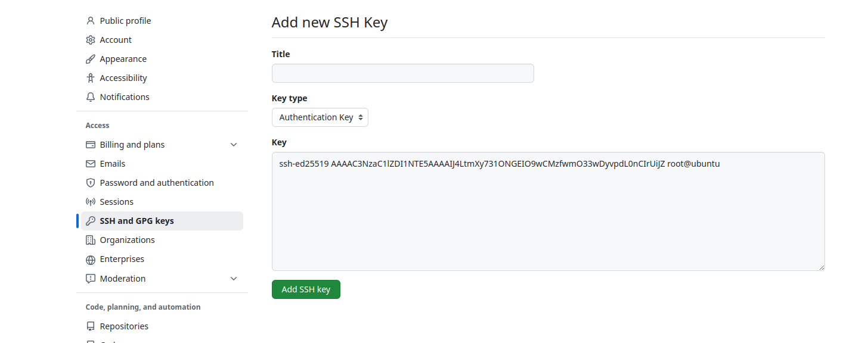This screenshot has height=343, width=868.
Task: Click the Notifications bell icon
Action: coord(91,97)
